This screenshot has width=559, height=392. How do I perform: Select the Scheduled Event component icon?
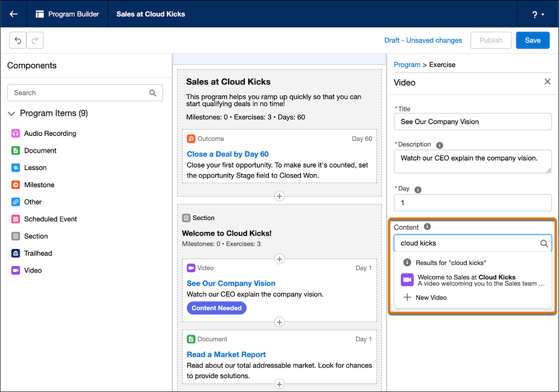pyautogui.click(x=16, y=219)
